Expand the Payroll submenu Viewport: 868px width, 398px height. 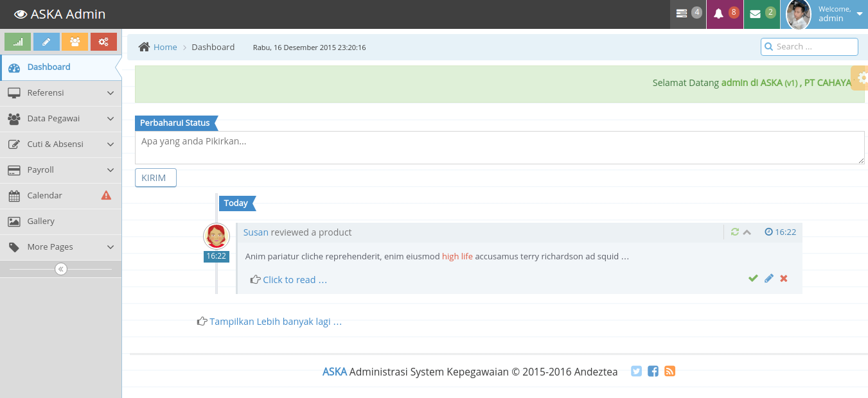[x=61, y=170]
